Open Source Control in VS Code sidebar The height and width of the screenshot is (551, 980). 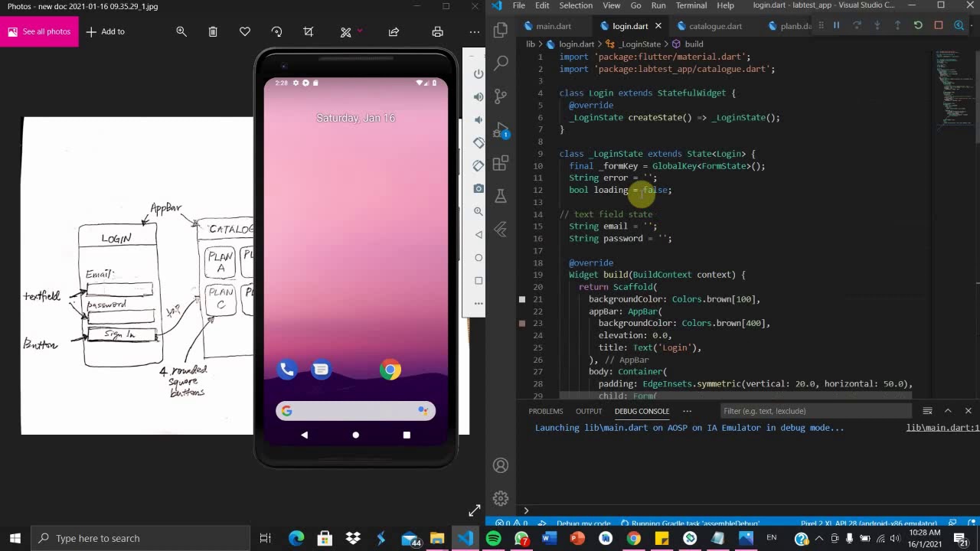click(501, 96)
